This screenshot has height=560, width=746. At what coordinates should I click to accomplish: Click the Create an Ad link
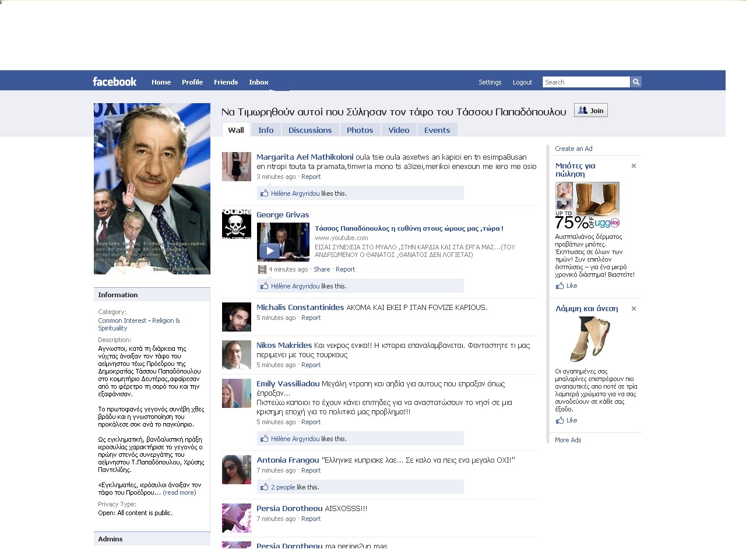click(573, 149)
